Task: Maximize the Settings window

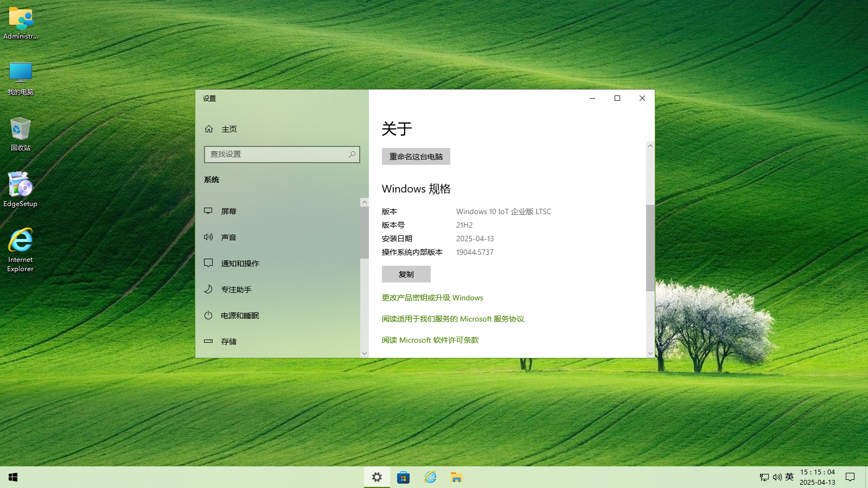Action: pos(617,98)
